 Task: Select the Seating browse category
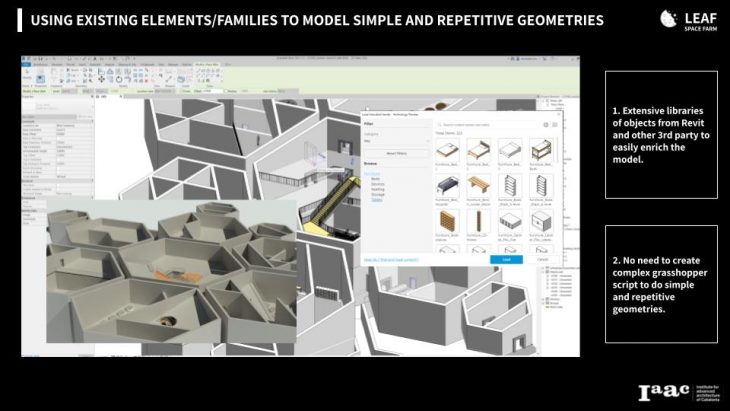tap(378, 189)
